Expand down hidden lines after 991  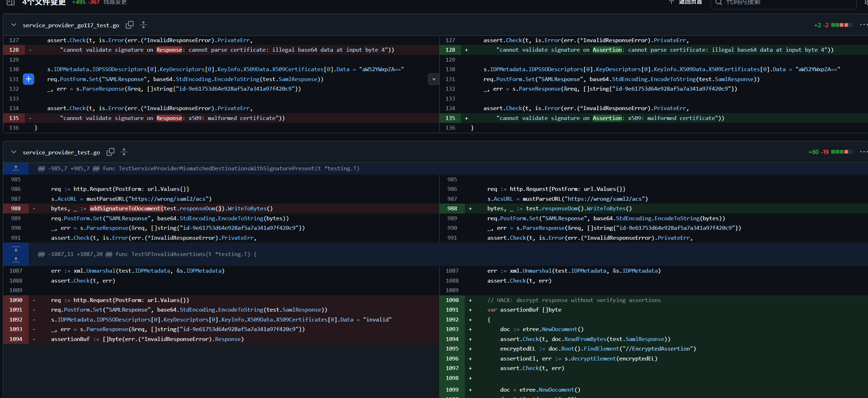(16, 249)
